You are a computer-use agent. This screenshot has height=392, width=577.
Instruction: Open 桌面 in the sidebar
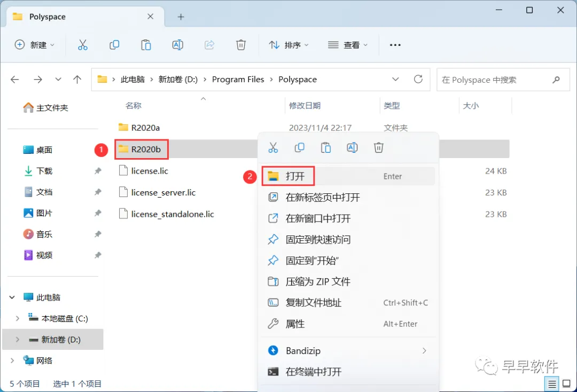(38, 150)
